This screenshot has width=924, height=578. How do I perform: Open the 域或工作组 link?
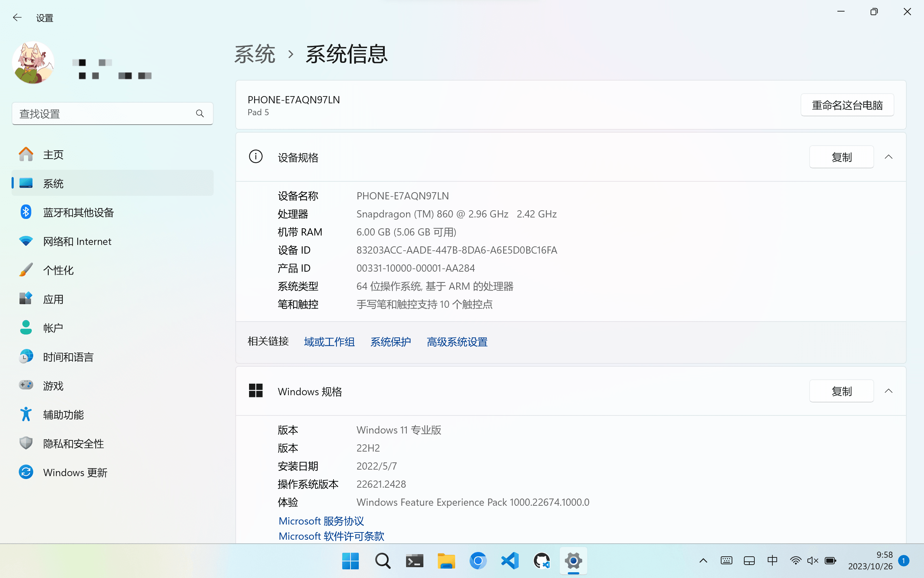(x=329, y=342)
